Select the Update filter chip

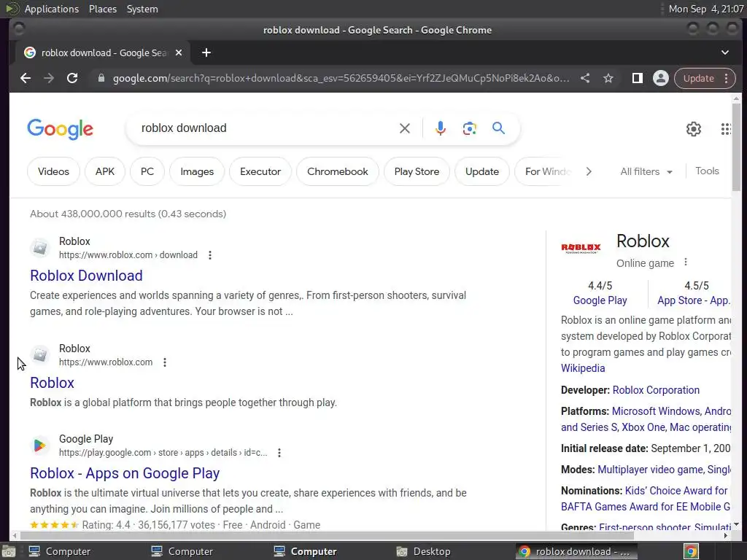tap(481, 171)
